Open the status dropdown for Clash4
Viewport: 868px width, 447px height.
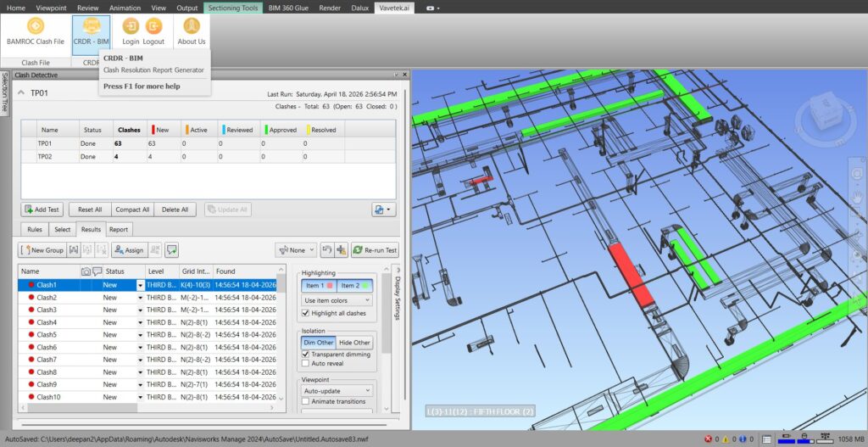(140, 323)
